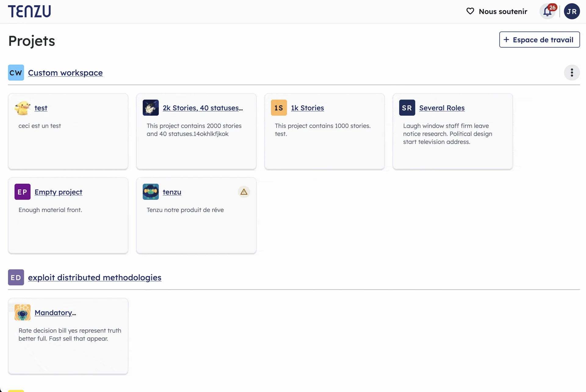Open the Custom workspace link
This screenshot has height=392, width=586.
65,73
